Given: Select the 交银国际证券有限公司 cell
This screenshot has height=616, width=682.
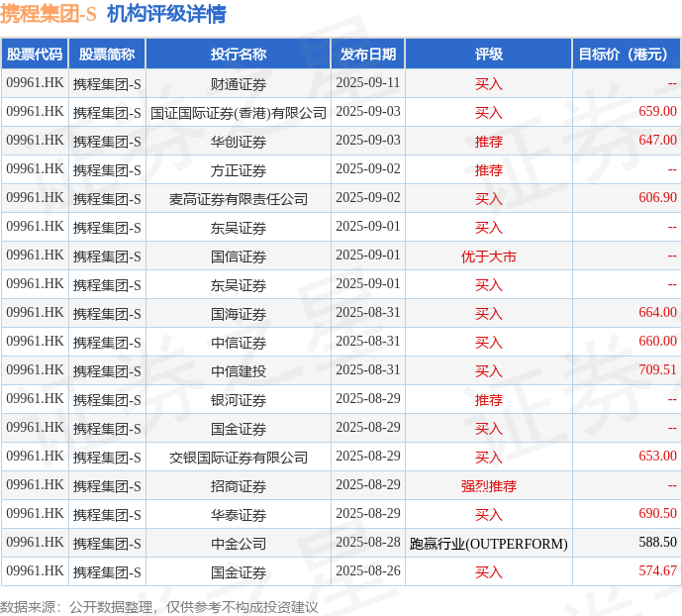Looking at the screenshot, I should click(x=239, y=458).
